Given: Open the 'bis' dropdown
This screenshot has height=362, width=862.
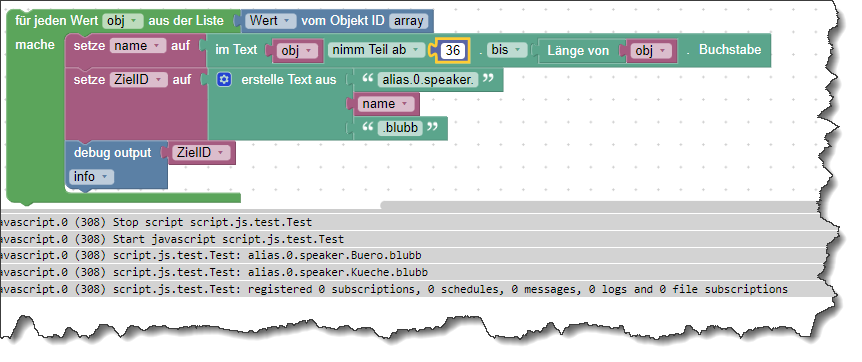Looking at the screenshot, I should [507, 50].
